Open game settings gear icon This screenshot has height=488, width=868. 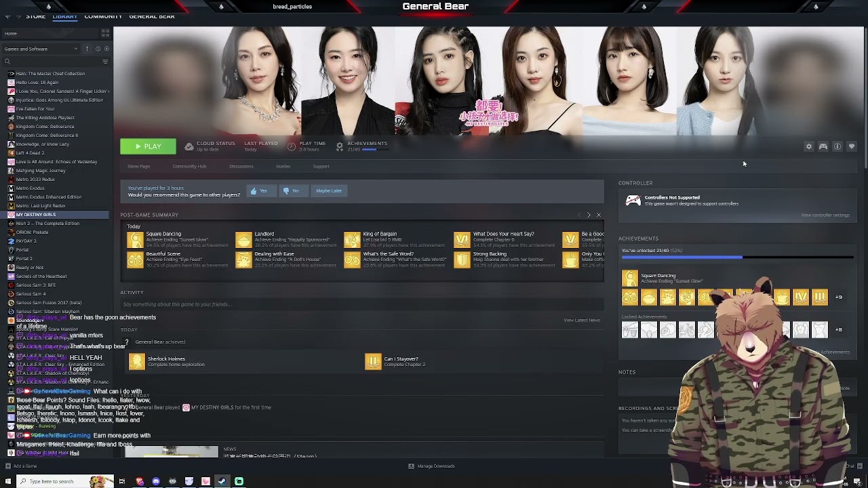[x=808, y=146]
